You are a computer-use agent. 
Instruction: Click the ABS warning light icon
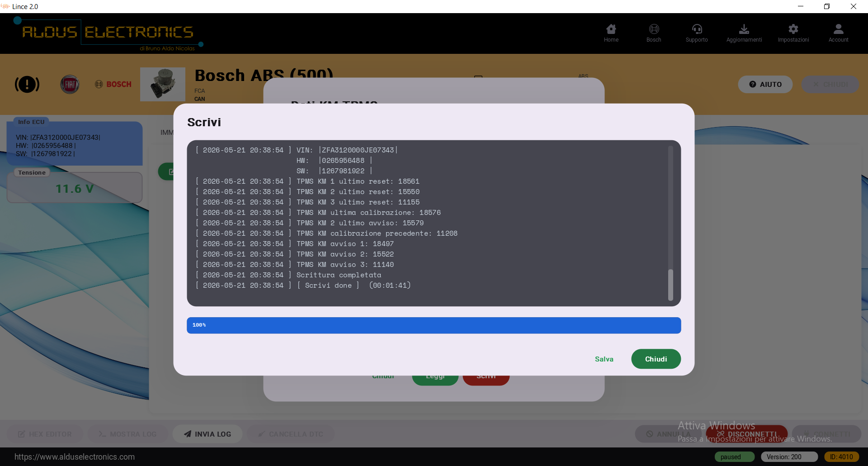[27, 84]
